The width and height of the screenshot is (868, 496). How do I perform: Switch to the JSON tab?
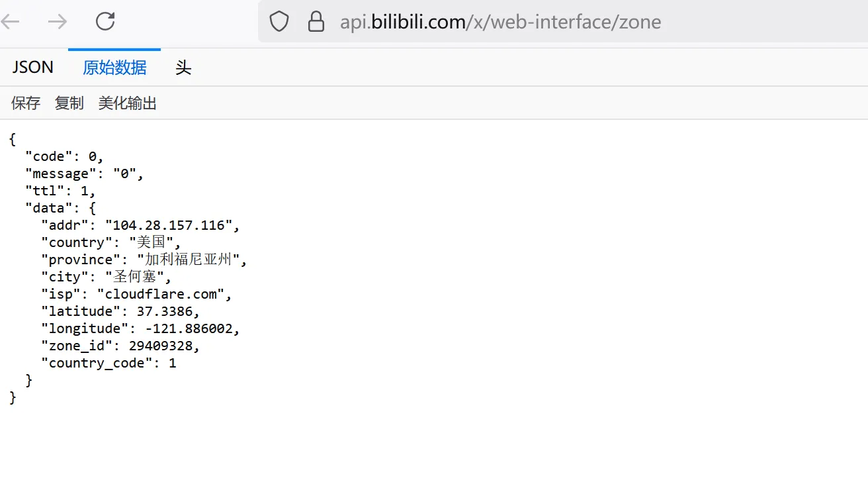(32, 68)
